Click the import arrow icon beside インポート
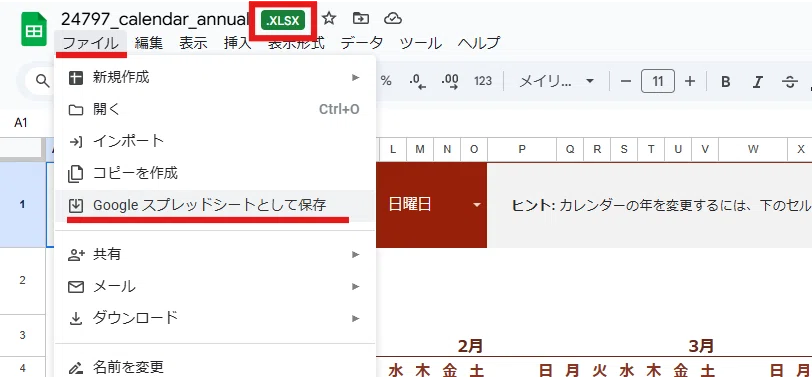 pos(76,141)
